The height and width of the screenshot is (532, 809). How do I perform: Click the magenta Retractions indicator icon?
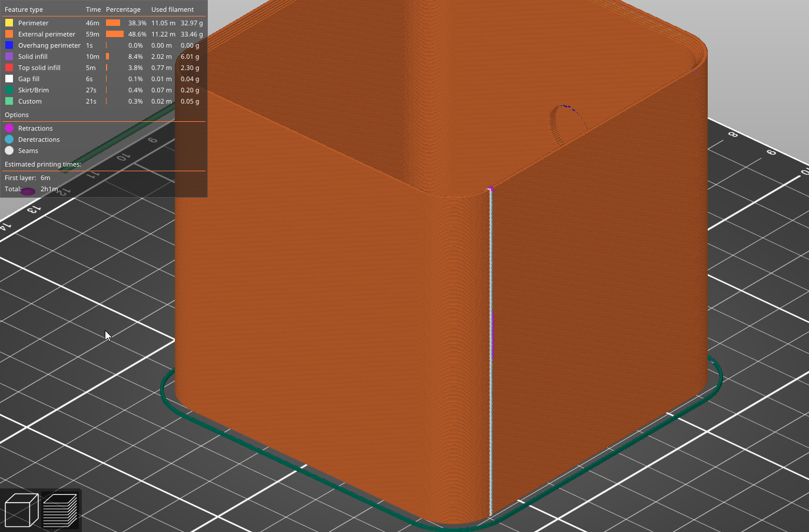(x=8, y=128)
